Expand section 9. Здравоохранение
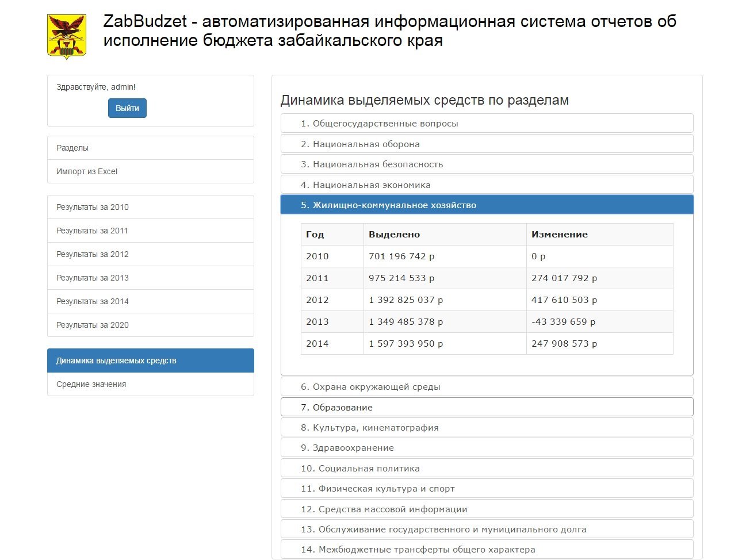The image size is (750, 560). click(487, 448)
